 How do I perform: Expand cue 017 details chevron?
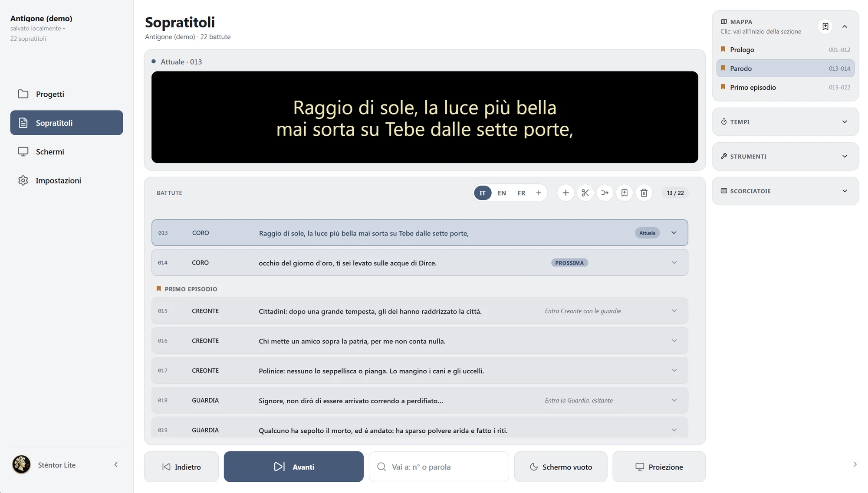point(674,371)
